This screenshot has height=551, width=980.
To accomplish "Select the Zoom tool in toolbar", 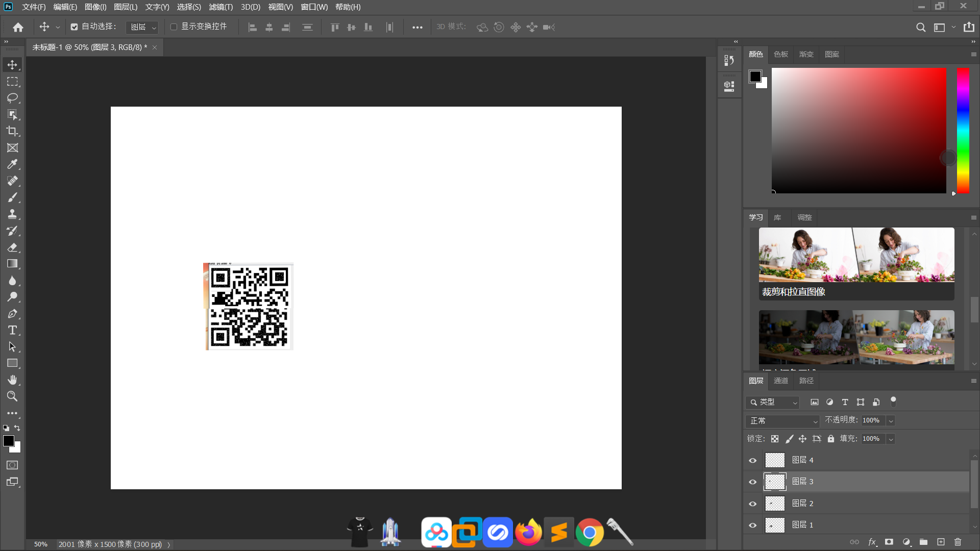I will (12, 396).
